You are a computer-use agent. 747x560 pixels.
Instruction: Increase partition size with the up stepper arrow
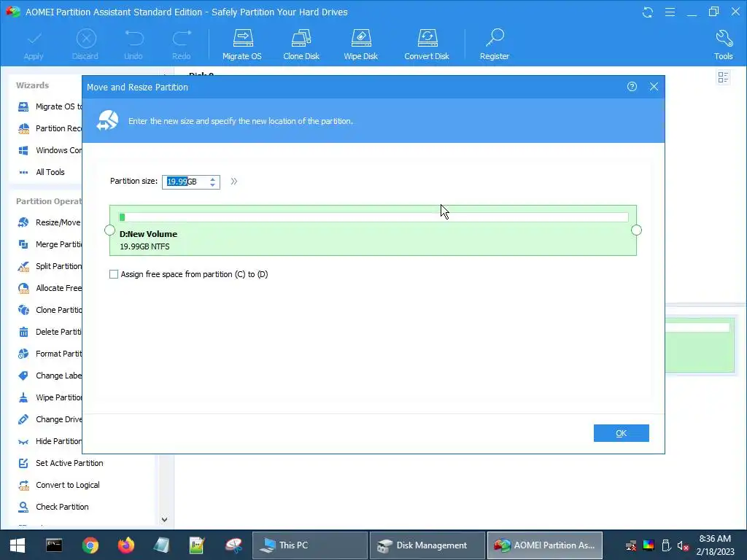[212, 179]
